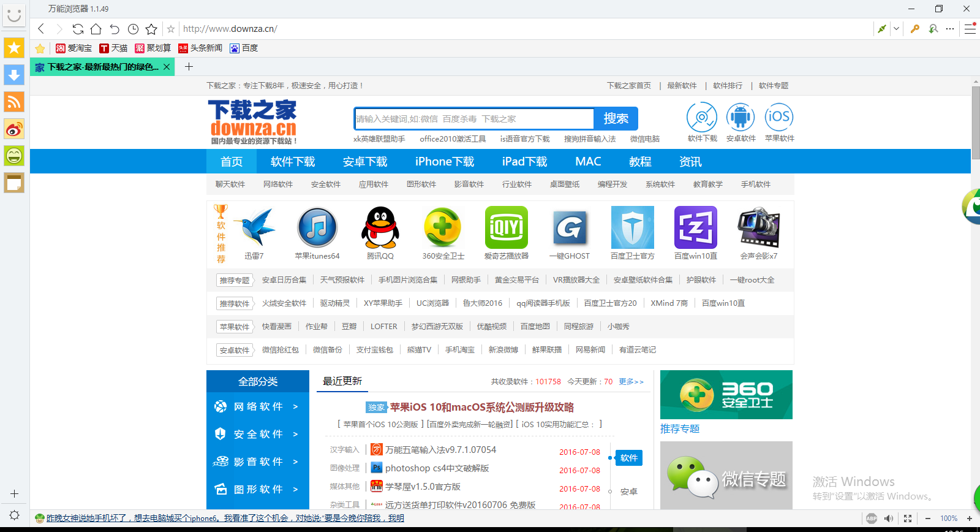The image size is (980, 532).
Task: Open the browser home page icon
Action: (96, 29)
